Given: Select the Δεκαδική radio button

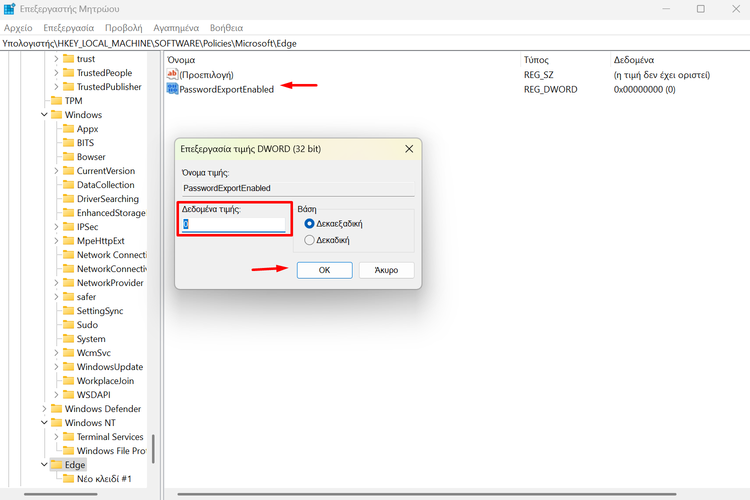Looking at the screenshot, I should (309, 240).
